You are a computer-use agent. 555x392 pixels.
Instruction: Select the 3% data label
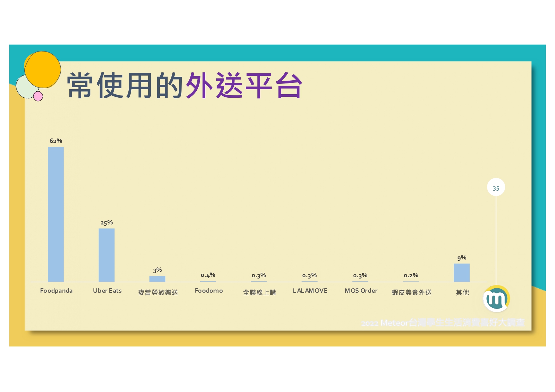(x=157, y=270)
